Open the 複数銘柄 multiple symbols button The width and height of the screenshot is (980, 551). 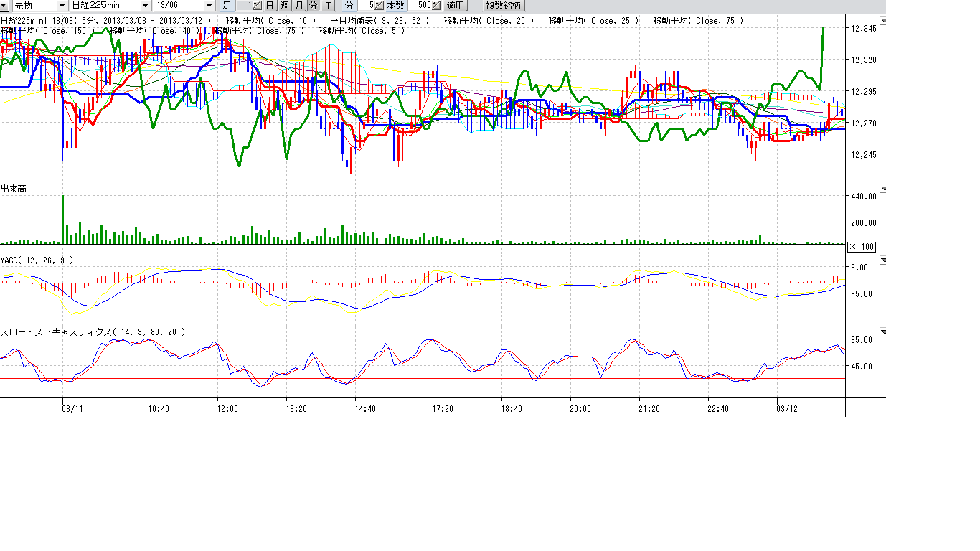point(503,6)
